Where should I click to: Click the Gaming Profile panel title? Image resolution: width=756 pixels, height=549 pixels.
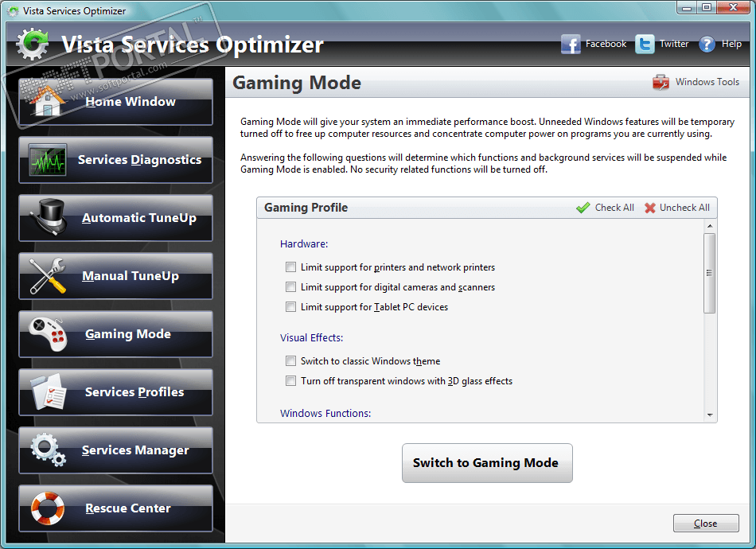306,208
